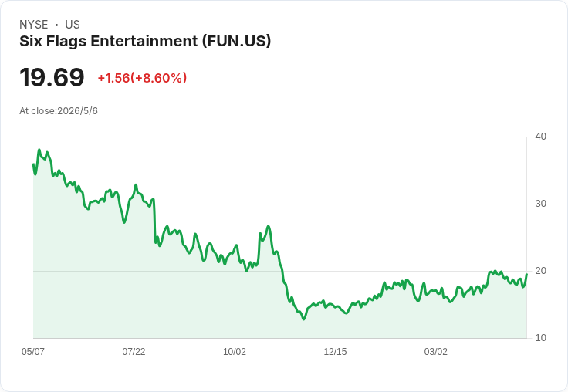568x392 pixels.
Task: Click the 07/22 date axis label
Action: [x=134, y=351]
